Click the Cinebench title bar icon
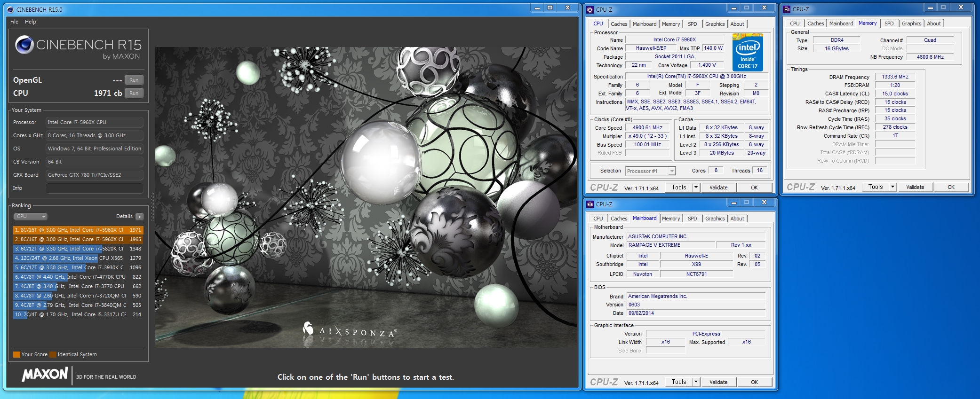The width and height of the screenshot is (980, 399). tap(10, 9)
